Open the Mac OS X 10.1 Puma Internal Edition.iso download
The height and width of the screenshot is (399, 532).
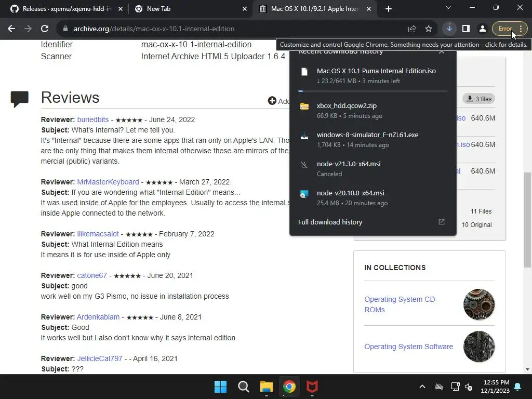point(373,76)
